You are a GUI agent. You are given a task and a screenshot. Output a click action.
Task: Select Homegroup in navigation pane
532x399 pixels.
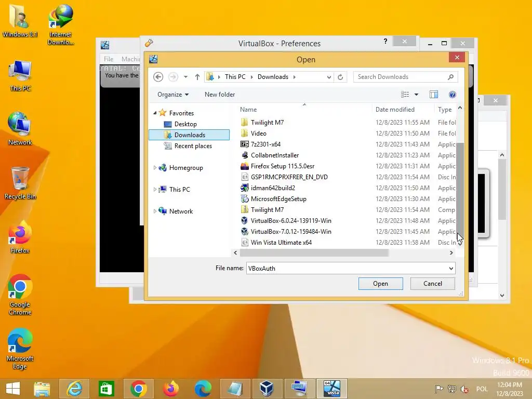186,168
